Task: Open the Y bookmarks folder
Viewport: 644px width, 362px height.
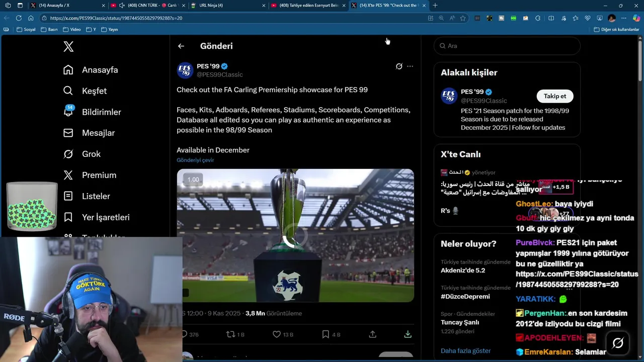Action: 91,30
